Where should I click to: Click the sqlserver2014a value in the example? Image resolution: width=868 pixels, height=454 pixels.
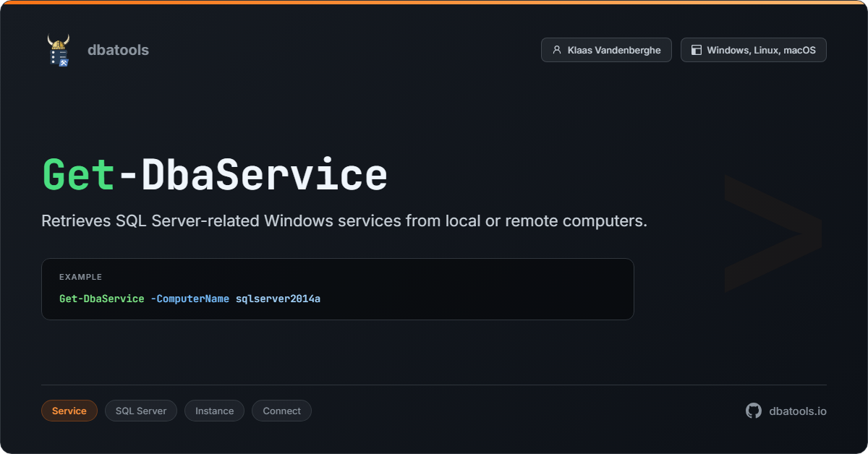(x=278, y=299)
